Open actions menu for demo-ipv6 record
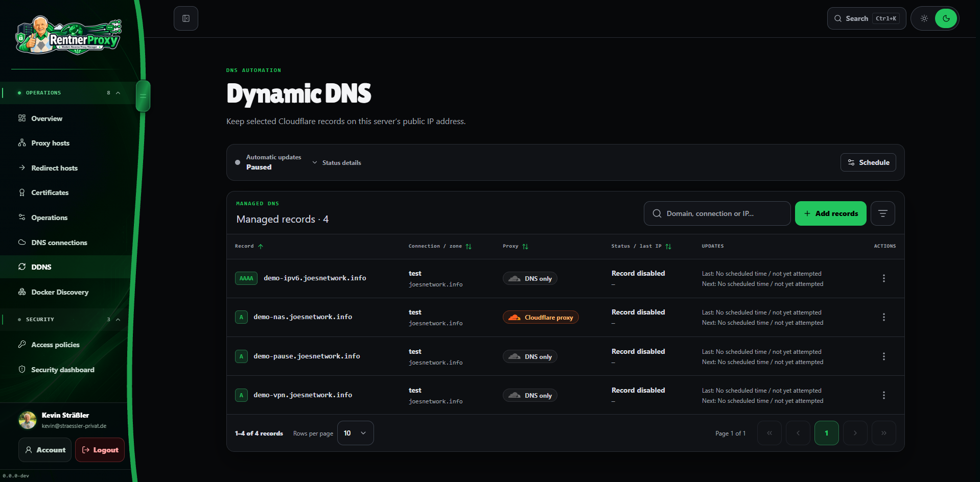Image resolution: width=980 pixels, height=482 pixels. tap(884, 278)
